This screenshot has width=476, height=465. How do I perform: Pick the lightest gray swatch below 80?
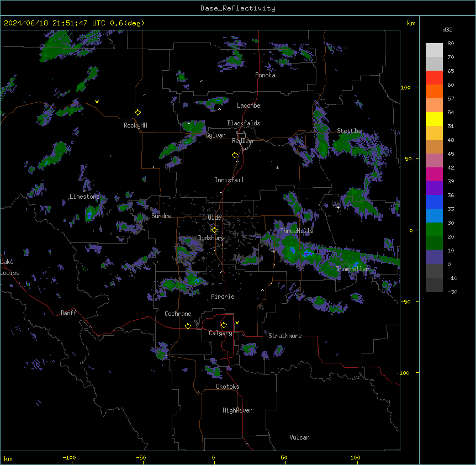(434, 50)
